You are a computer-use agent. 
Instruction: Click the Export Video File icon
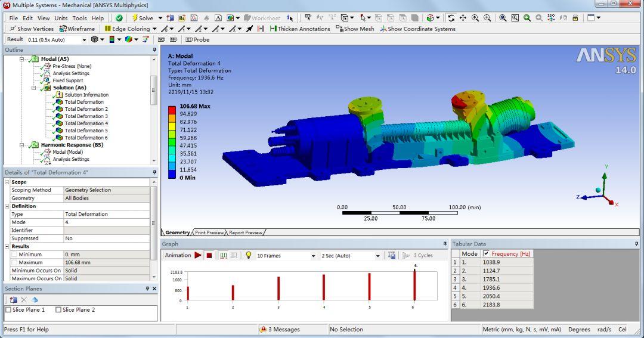(x=392, y=256)
